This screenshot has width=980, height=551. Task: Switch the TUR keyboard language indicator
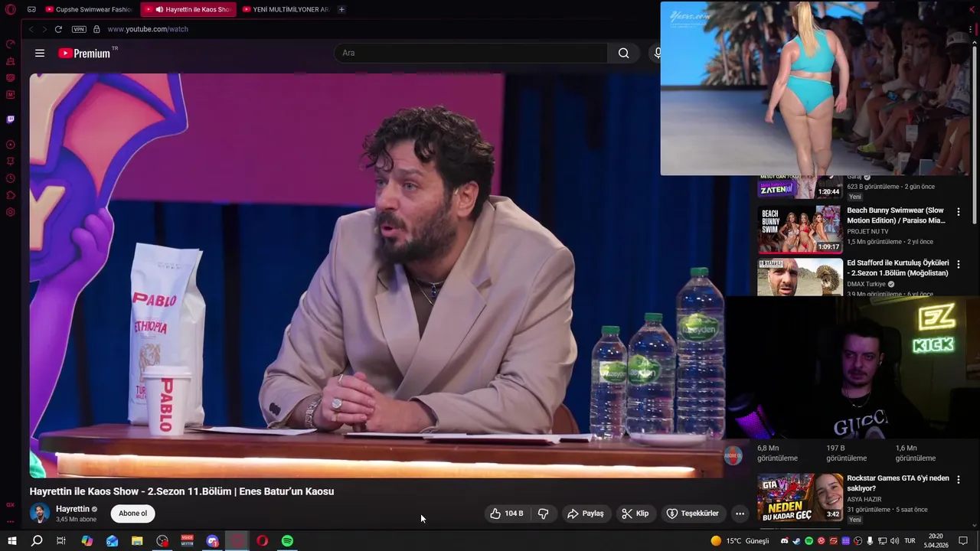point(910,541)
